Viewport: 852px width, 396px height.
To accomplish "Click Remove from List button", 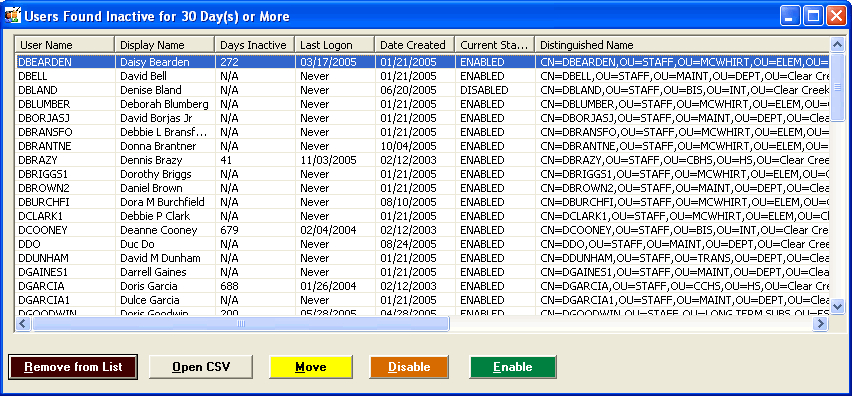I will [x=73, y=367].
